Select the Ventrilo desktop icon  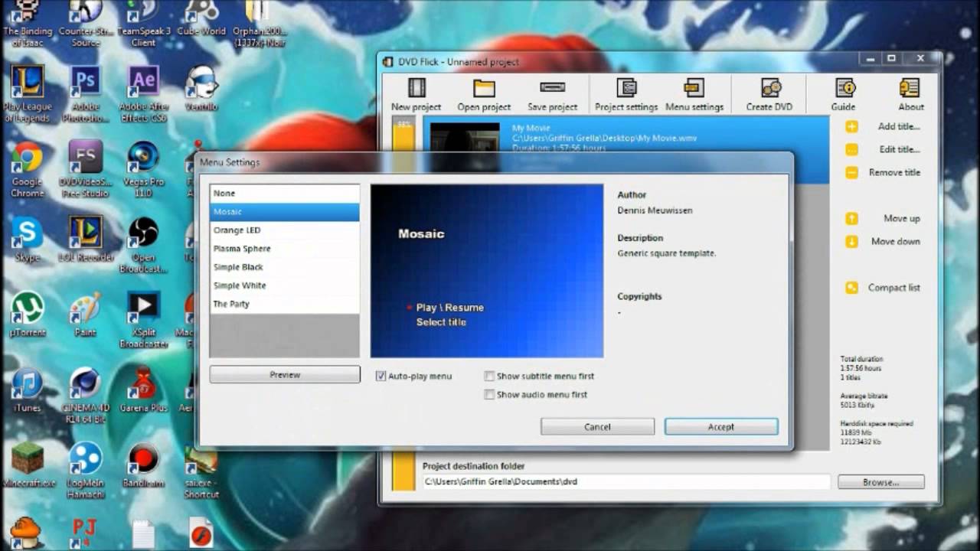tap(201, 90)
